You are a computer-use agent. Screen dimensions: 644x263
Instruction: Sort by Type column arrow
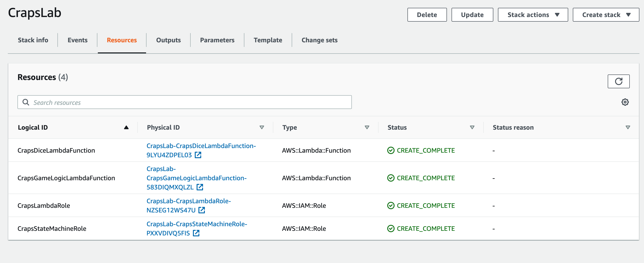click(367, 127)
